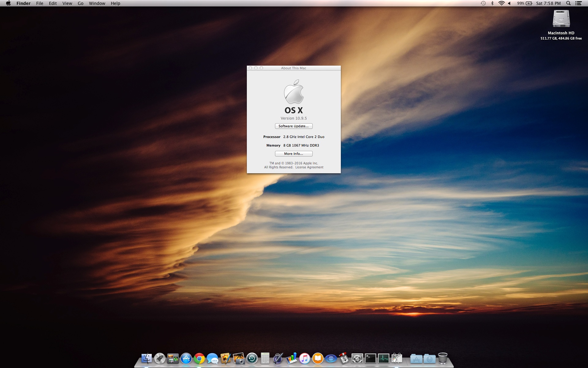Open the Trash in the Dock
Screen dimensions: 588x368
coord(443,358)
